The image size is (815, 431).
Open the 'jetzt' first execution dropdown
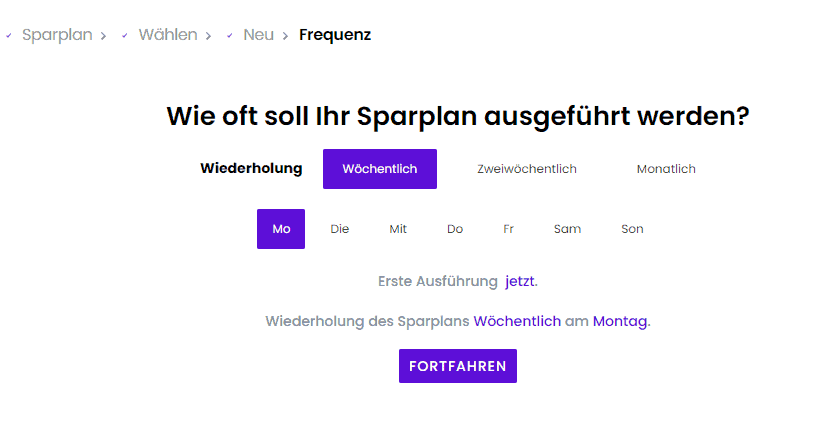[x=520, y=281]
